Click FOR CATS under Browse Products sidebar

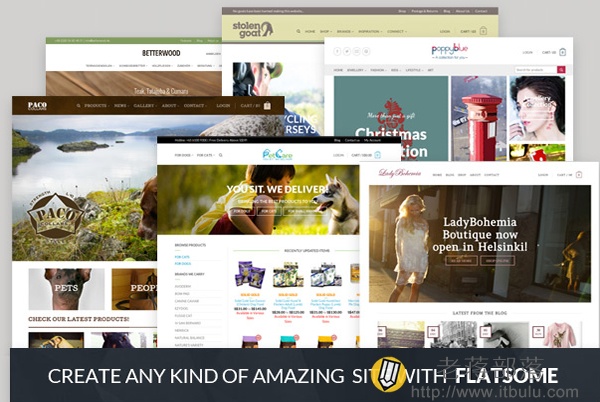point(182,257)
